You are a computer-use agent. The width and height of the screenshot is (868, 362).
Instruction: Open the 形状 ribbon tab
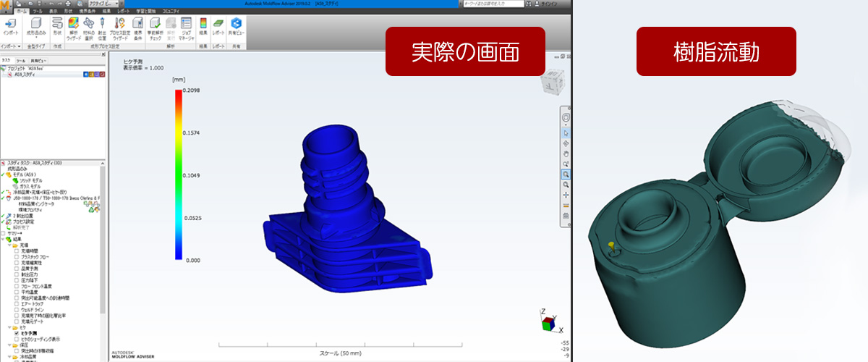pyautogui.click(x=67, y=12)
